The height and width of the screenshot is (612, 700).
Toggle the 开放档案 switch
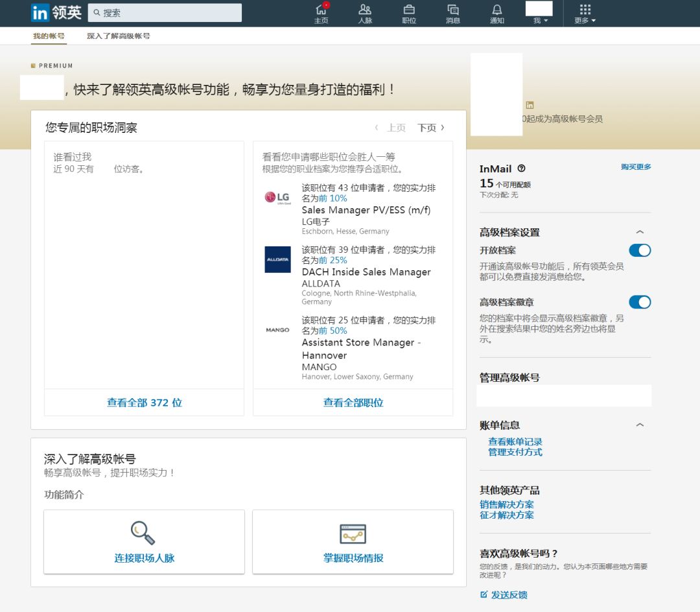coord(640,250)
